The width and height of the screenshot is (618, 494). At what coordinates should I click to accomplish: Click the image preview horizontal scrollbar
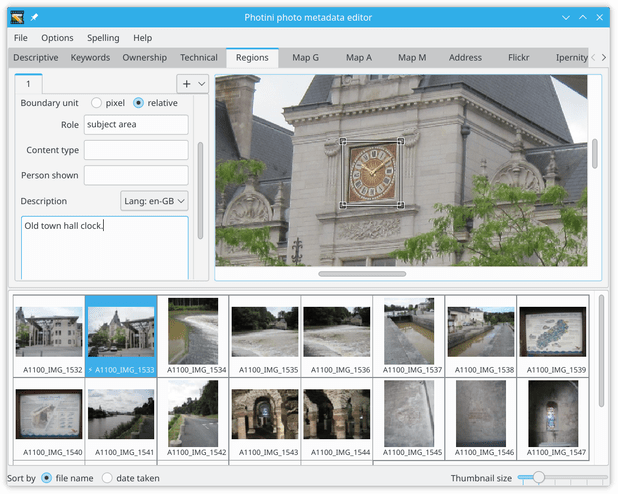coord(362,274)
